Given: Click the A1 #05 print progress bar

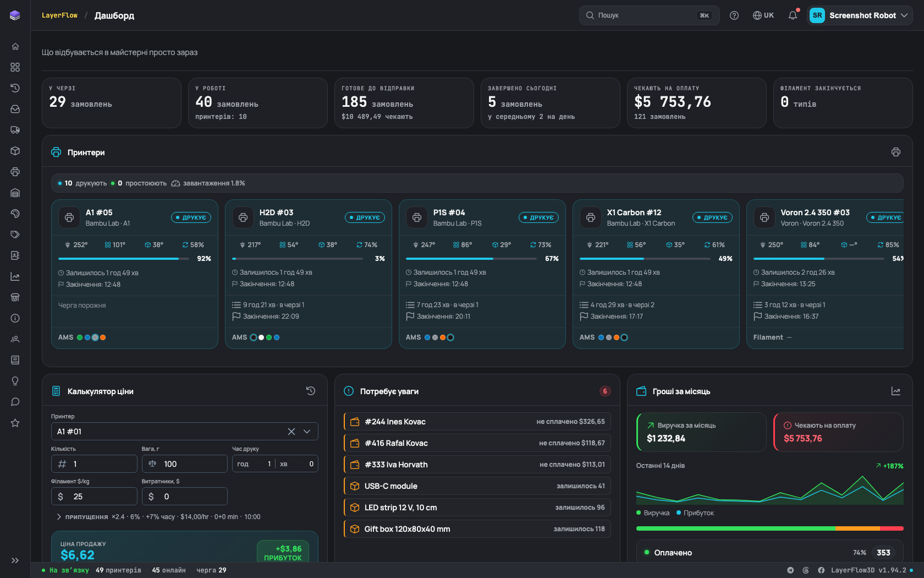Looking at the screenshot, I should (123, 259).
